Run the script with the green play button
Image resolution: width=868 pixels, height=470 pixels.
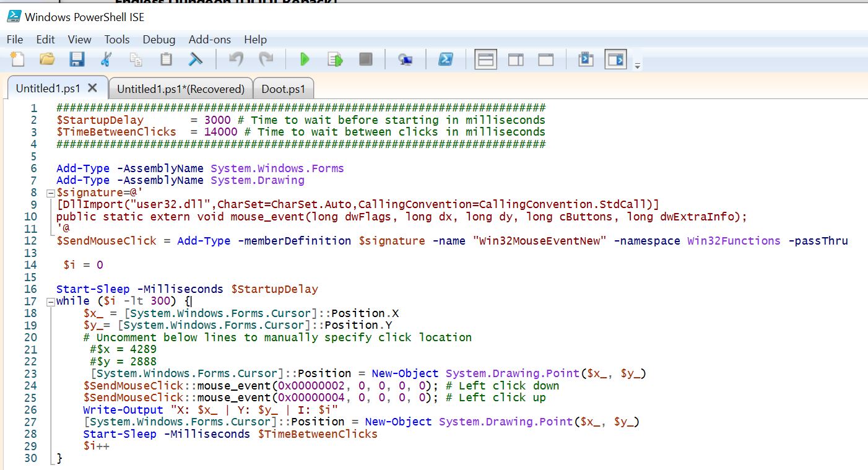305,59
